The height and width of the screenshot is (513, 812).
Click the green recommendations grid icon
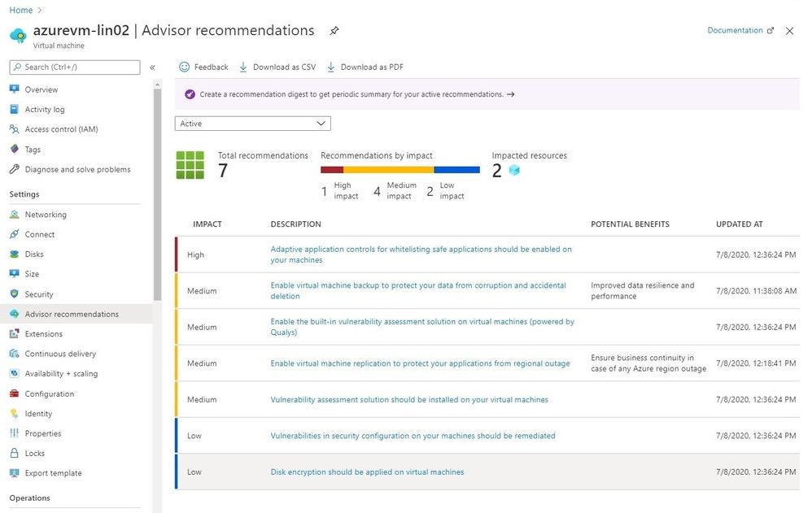coord(190,165)
